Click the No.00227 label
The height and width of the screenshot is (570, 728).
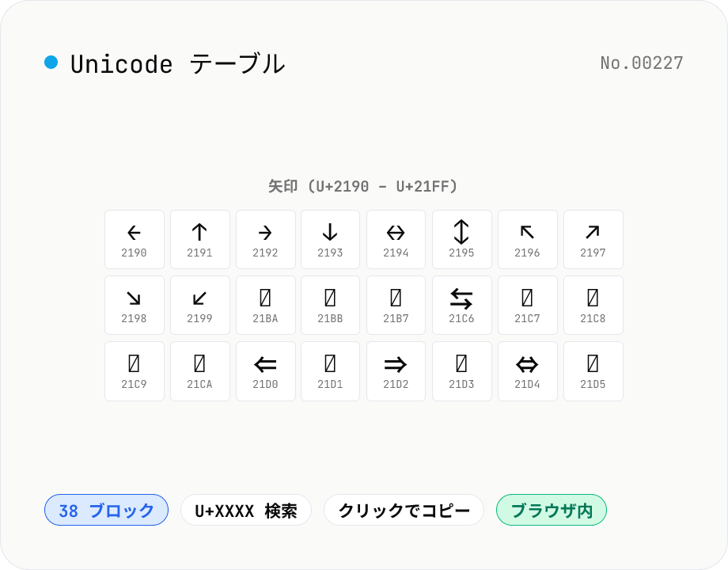pos(642,63)
